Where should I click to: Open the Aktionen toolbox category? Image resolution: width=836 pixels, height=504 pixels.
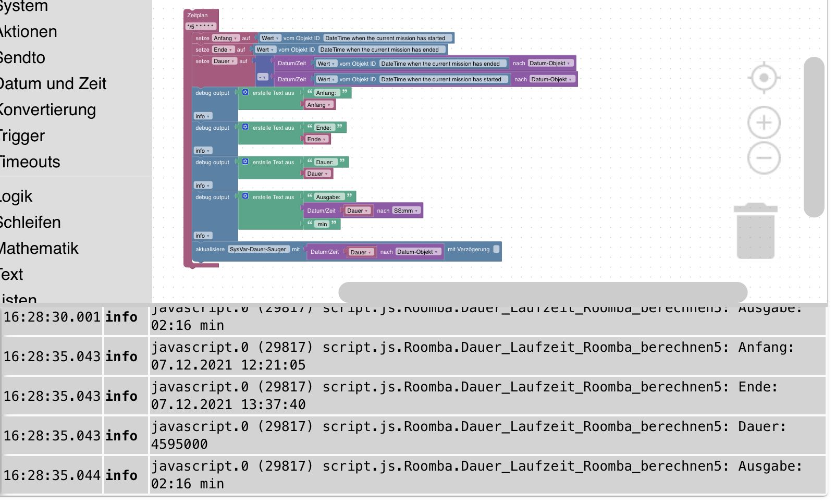(29, 32)
